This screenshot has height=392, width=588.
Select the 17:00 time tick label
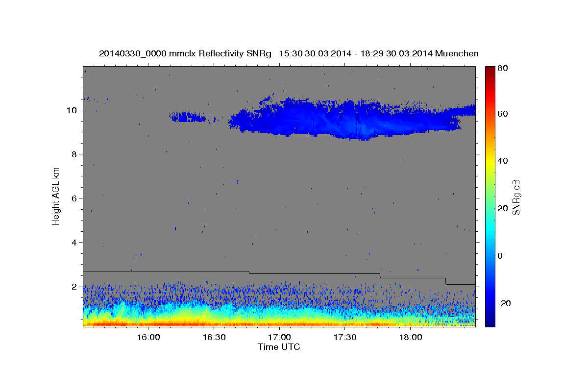click(x=279, y=338)
